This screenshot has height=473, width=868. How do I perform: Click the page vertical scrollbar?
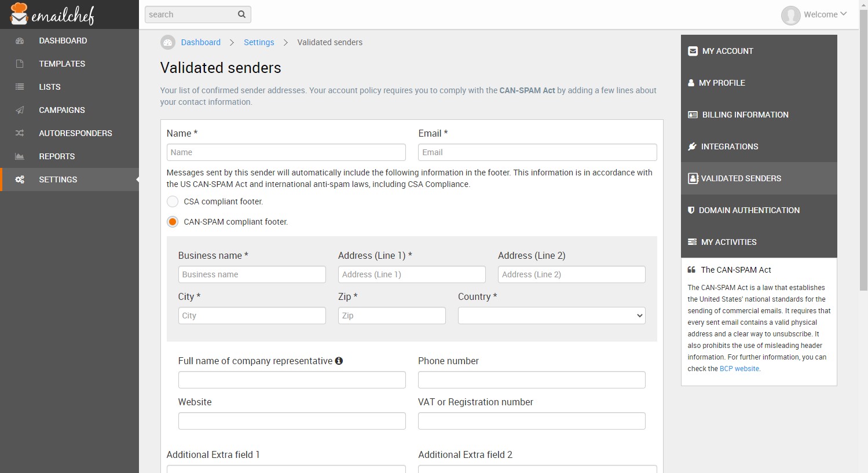[x=863, y=149]
